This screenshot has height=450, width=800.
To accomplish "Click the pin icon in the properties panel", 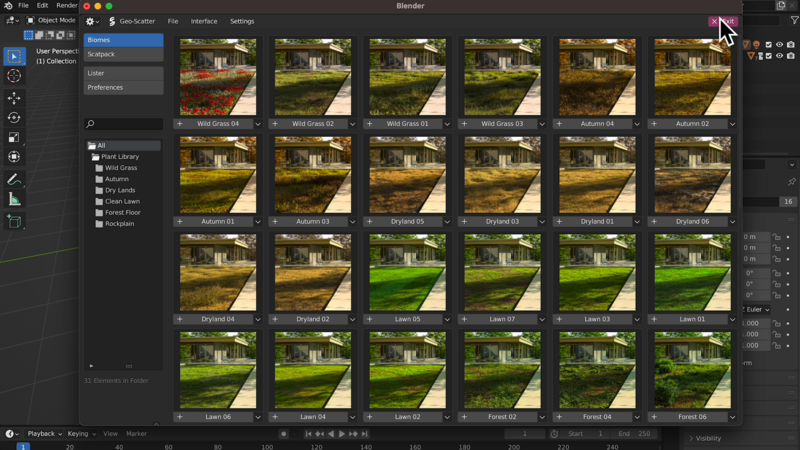I will (791, 182).
